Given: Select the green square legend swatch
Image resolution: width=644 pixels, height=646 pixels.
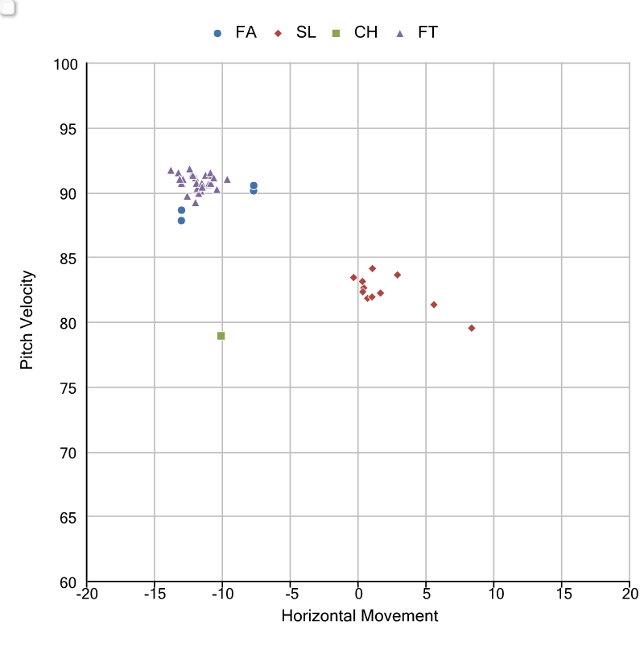Looking at the screenshot, I should 336,33.
